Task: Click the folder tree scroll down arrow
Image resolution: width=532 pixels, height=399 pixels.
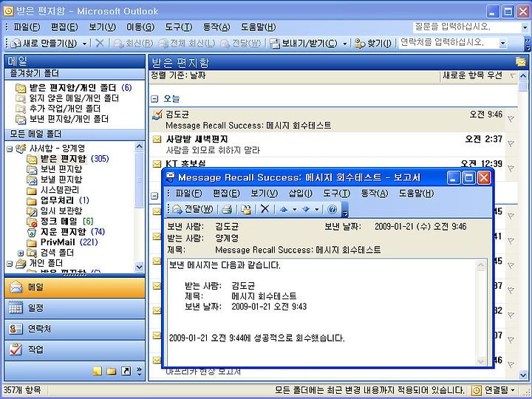Action: click(x=140, y=267)
